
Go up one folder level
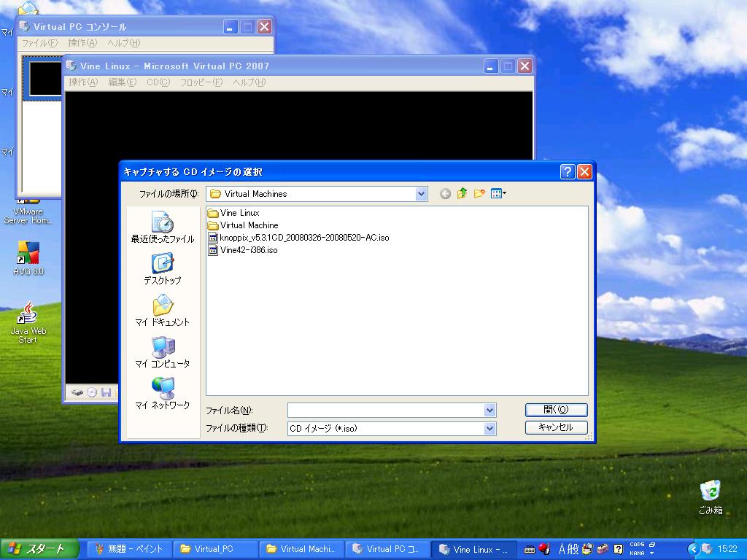(462, 193)
